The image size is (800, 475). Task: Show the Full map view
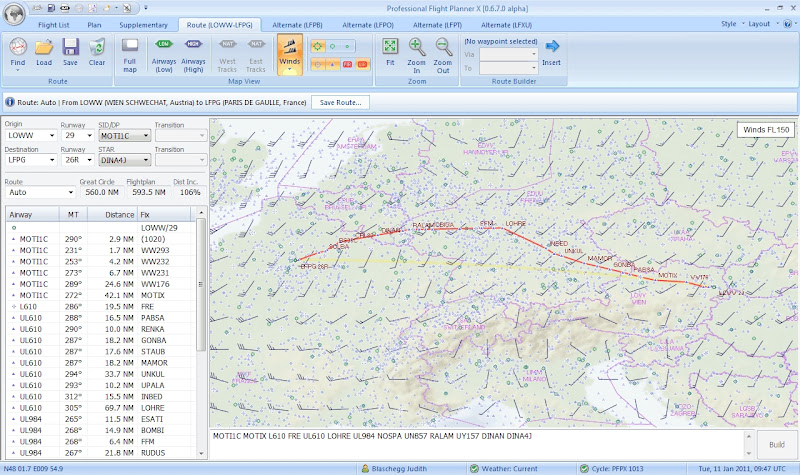[130, 51]
